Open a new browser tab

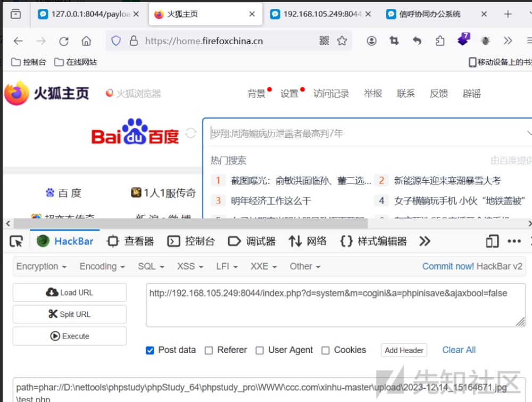point(508,14)
